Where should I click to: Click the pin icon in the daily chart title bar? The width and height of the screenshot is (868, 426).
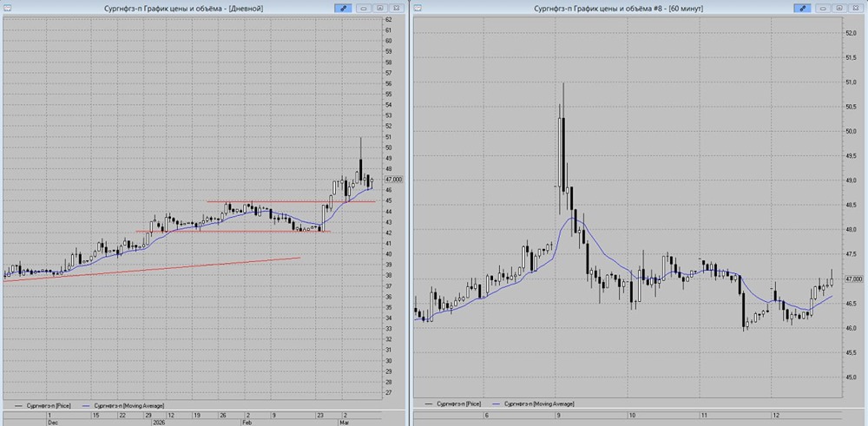pos(343,9)
